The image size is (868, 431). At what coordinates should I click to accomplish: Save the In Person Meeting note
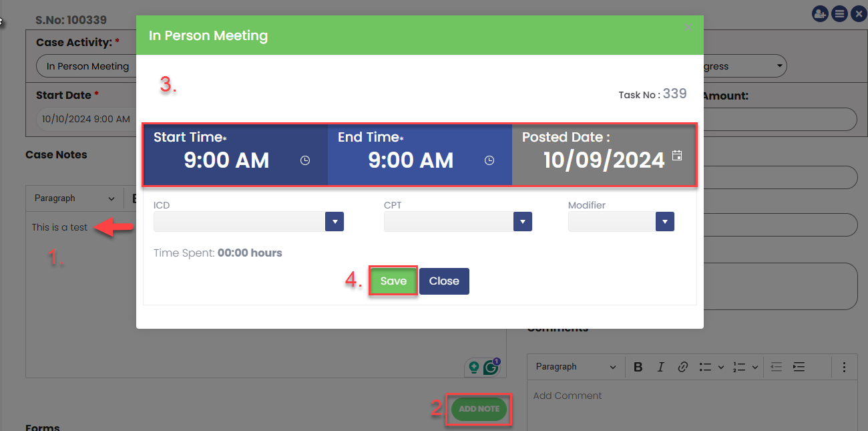coord(393,281)
